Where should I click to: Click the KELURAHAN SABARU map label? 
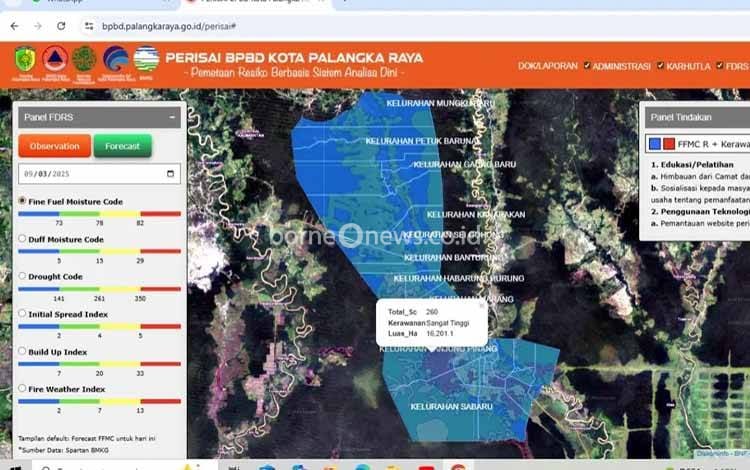(452, 407)
